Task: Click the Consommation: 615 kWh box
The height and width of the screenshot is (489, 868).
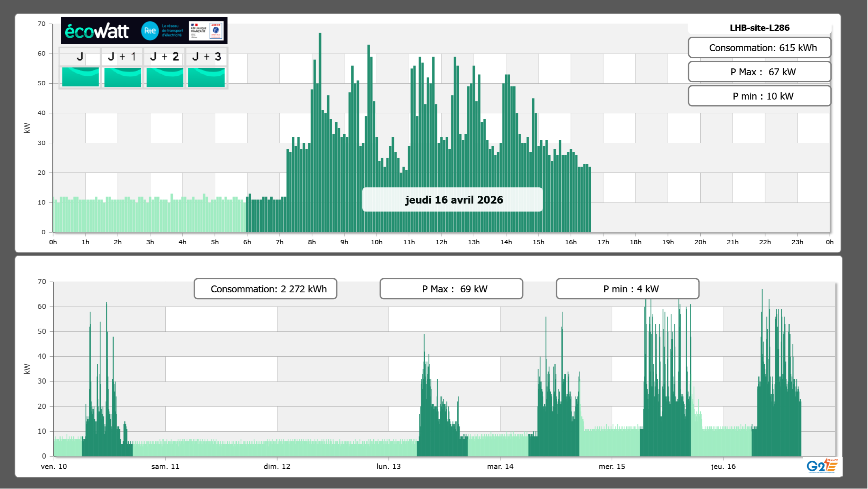Action: [759, 48]
